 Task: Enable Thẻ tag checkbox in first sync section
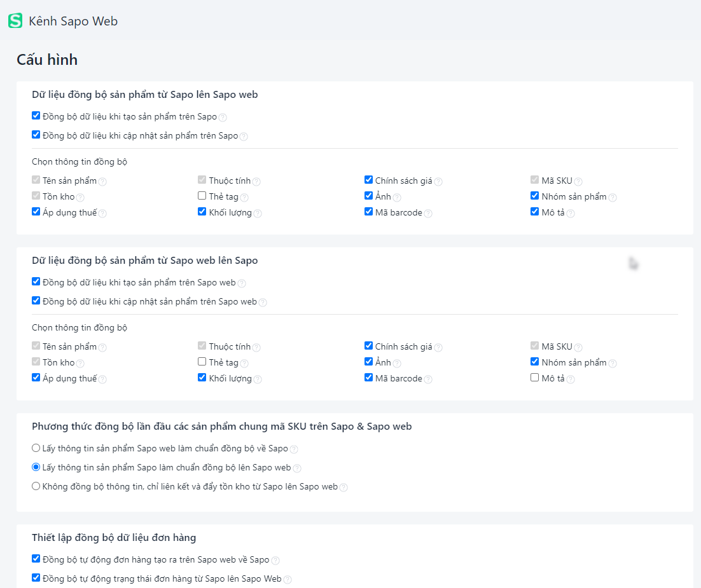202,196
